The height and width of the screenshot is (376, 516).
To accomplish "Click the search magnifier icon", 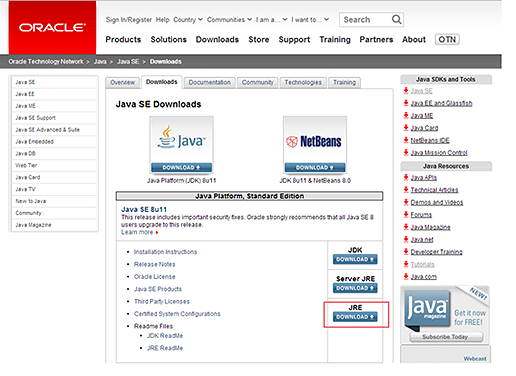I will 396,20.
